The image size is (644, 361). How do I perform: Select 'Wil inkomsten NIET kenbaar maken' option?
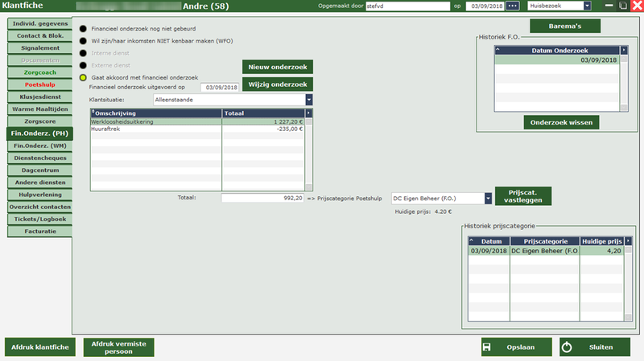click(x=84, y=41)
